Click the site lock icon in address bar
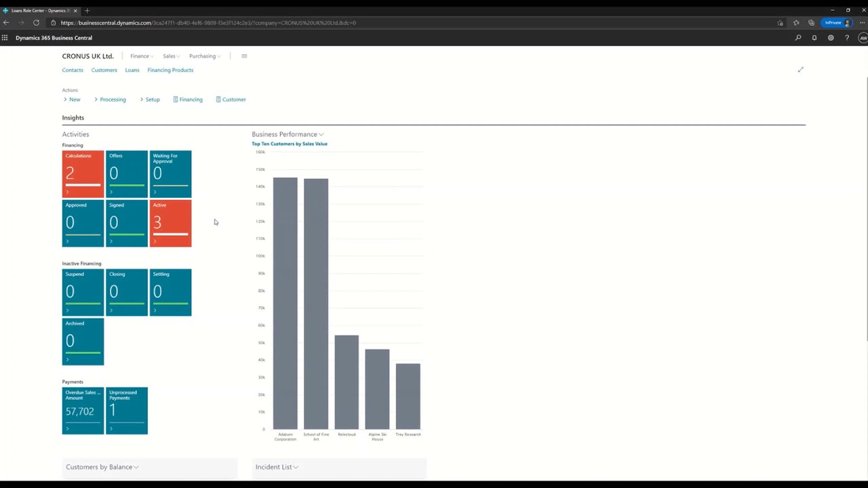Image resolution: width=868 pixels, height=488 pixels. [54, 22]
